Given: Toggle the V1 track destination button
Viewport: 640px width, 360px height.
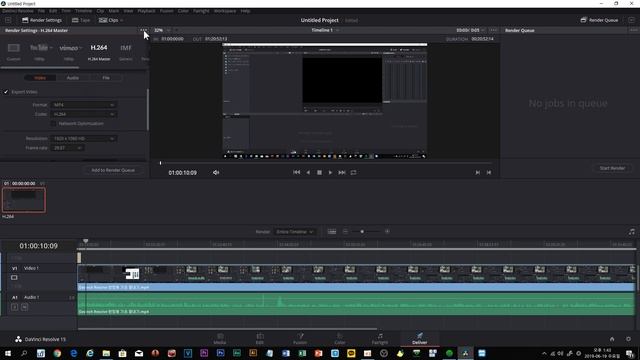Looking at the screenshot, I should pyautogui.click(x=14, y=268).
